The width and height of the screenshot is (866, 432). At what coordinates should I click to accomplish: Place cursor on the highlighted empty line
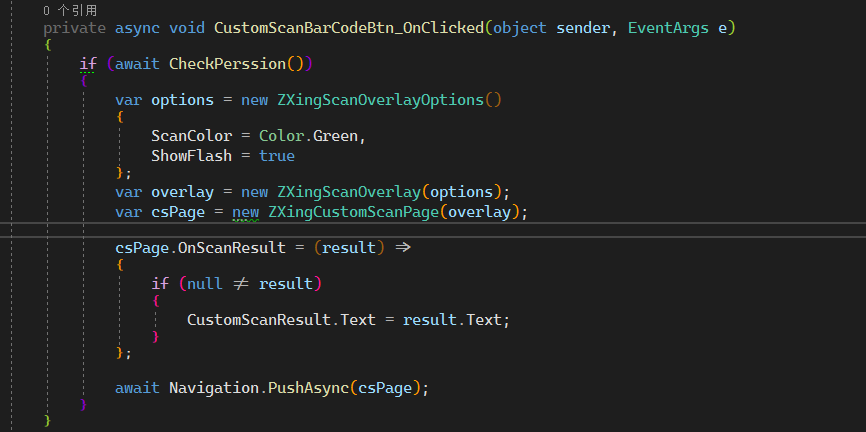coord(433,230)
